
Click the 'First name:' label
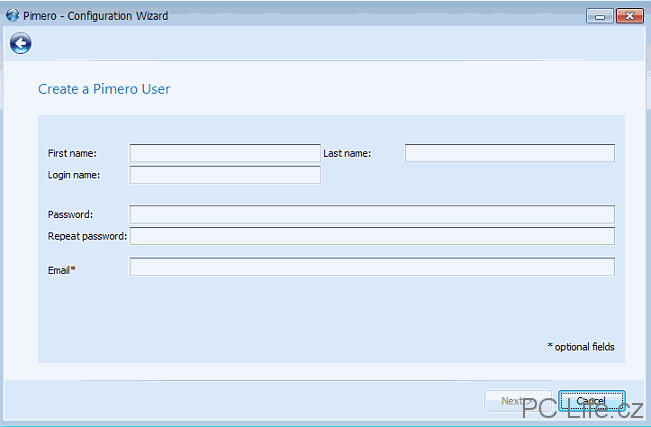click(72, 153)
